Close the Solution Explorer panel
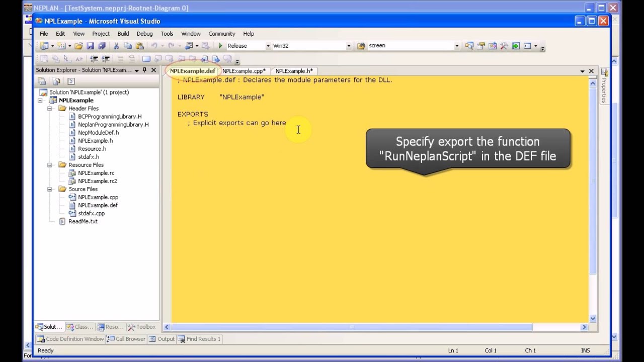The image size is (644, 362). pos(153,70)
